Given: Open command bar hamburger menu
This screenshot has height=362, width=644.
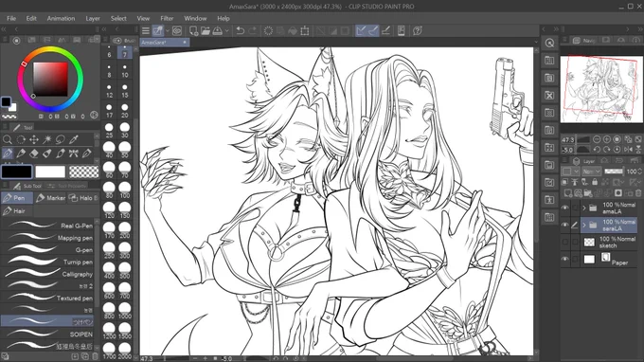Looking at the screenshot, I should (146, 31).
